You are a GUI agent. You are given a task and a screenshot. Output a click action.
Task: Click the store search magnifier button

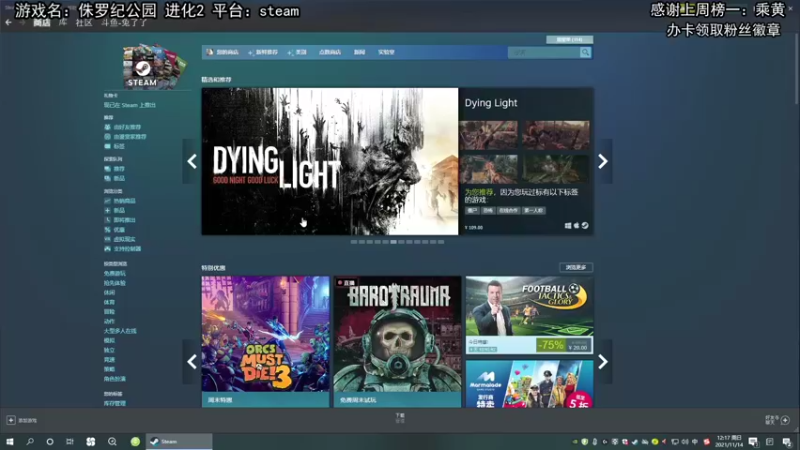585,53
